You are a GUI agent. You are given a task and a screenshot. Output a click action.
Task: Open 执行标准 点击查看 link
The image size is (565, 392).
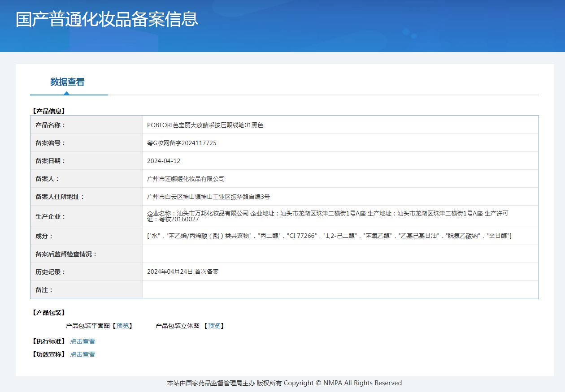click(x=83, y=341)
